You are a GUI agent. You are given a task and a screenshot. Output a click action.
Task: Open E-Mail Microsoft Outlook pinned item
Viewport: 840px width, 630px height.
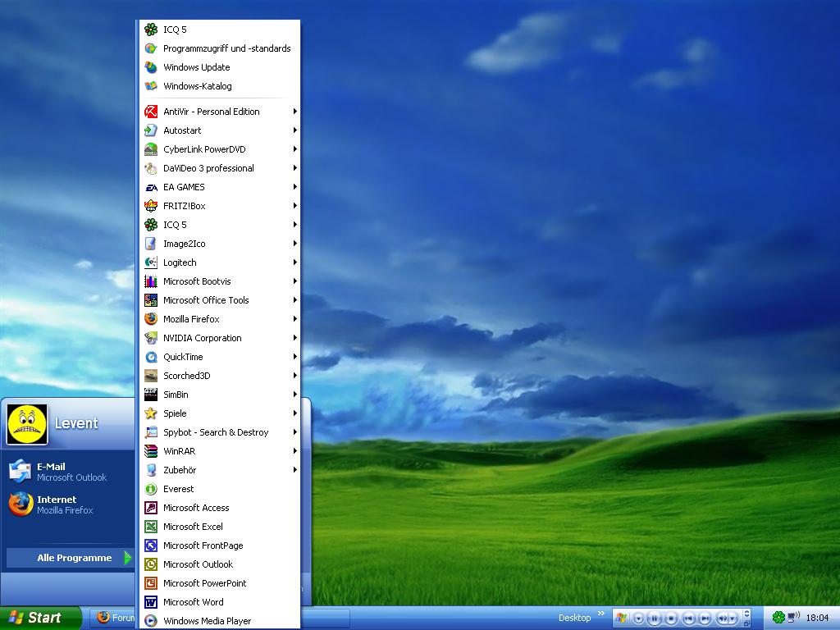pyautogui.click(x=69, y=472)
